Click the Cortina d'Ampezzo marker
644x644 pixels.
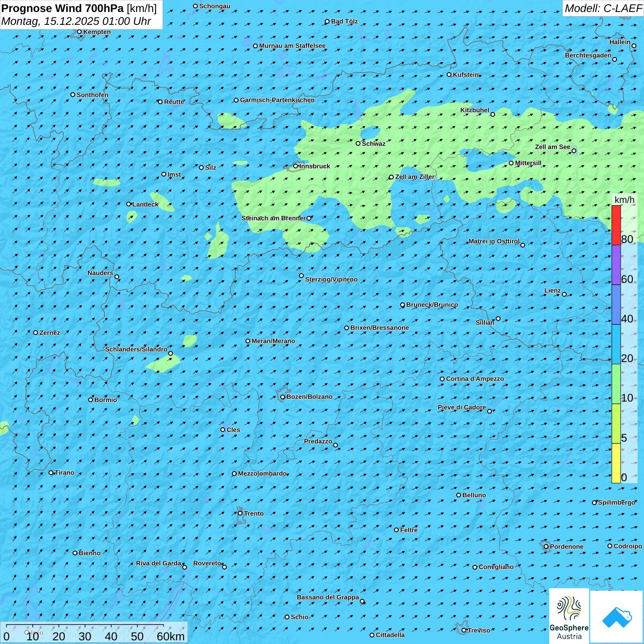click(443, 379)
